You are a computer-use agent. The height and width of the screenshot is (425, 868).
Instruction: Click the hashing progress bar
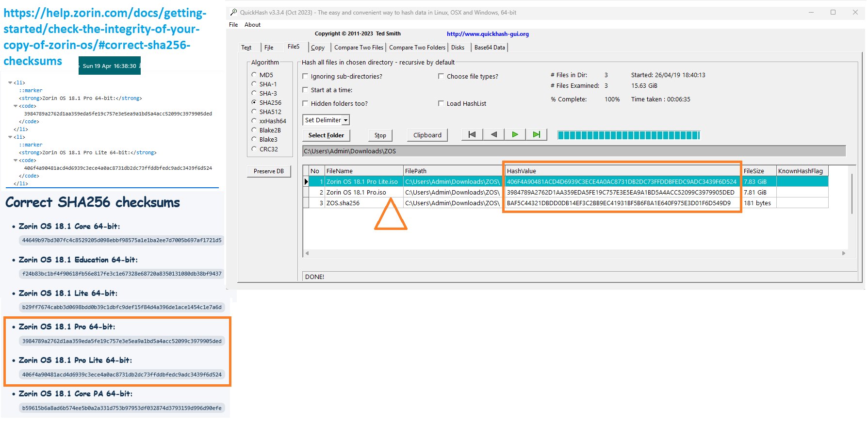pos(628,135)
